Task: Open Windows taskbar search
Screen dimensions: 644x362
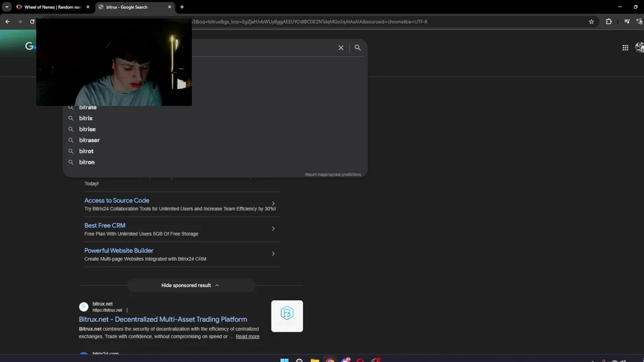Action: coord(299,360)
